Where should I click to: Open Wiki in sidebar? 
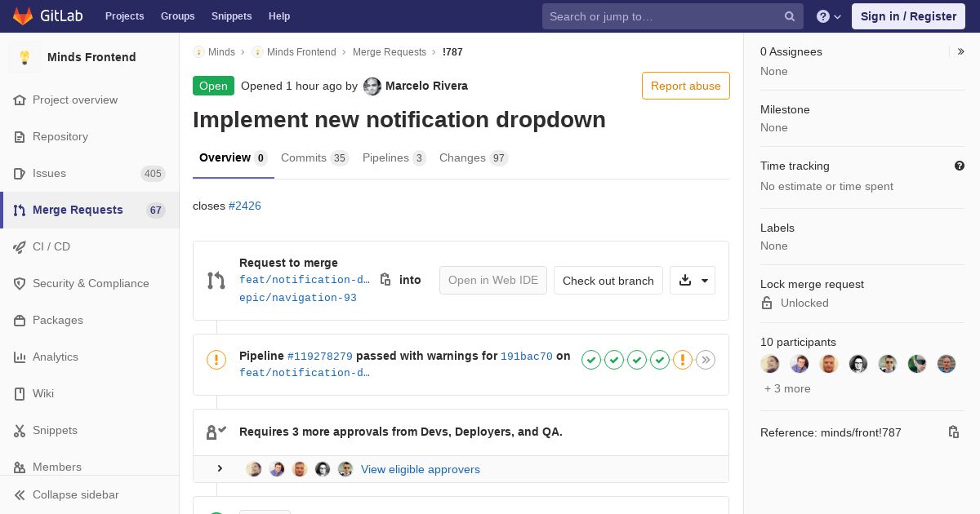[x=90, y=393]
